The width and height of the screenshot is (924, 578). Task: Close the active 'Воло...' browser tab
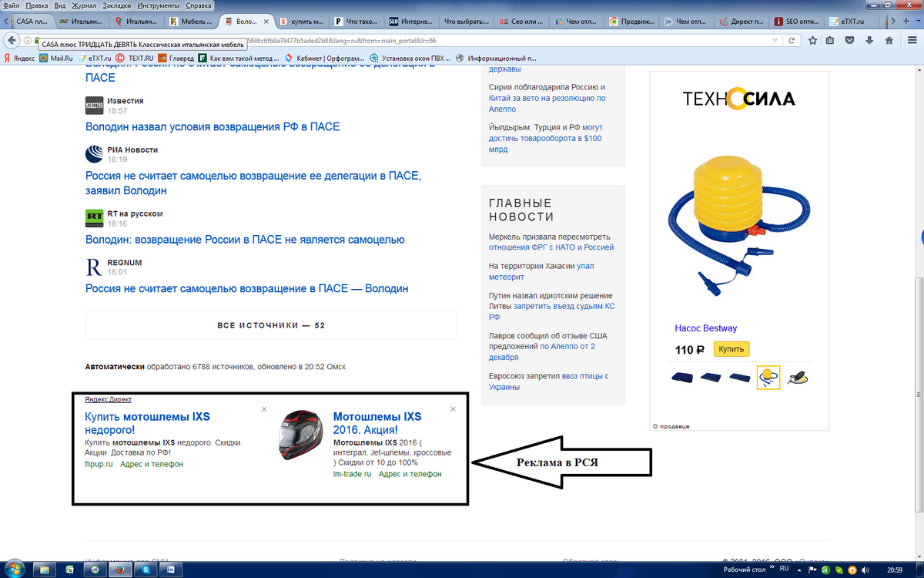[x=265, y=22]
